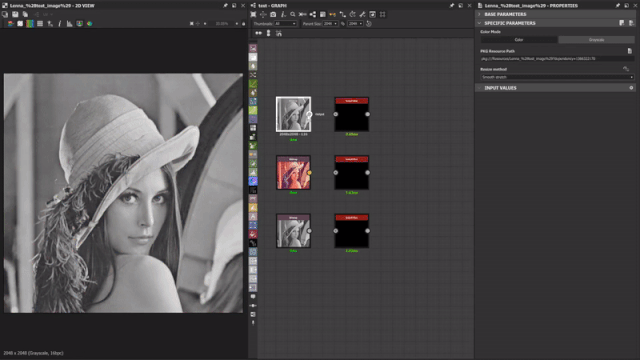Pin the Graph panel
Viewport: 640px width, 360px height.
[451, 5]
